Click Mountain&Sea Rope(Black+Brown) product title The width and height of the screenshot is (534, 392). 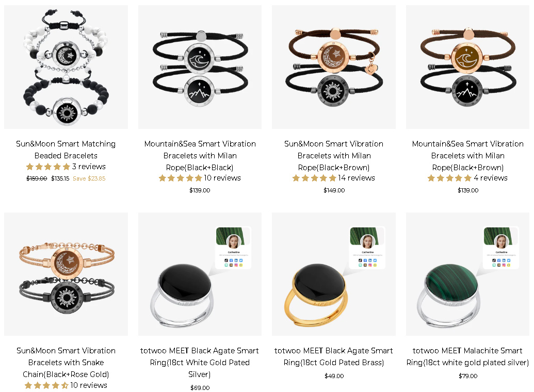point(467,155)
